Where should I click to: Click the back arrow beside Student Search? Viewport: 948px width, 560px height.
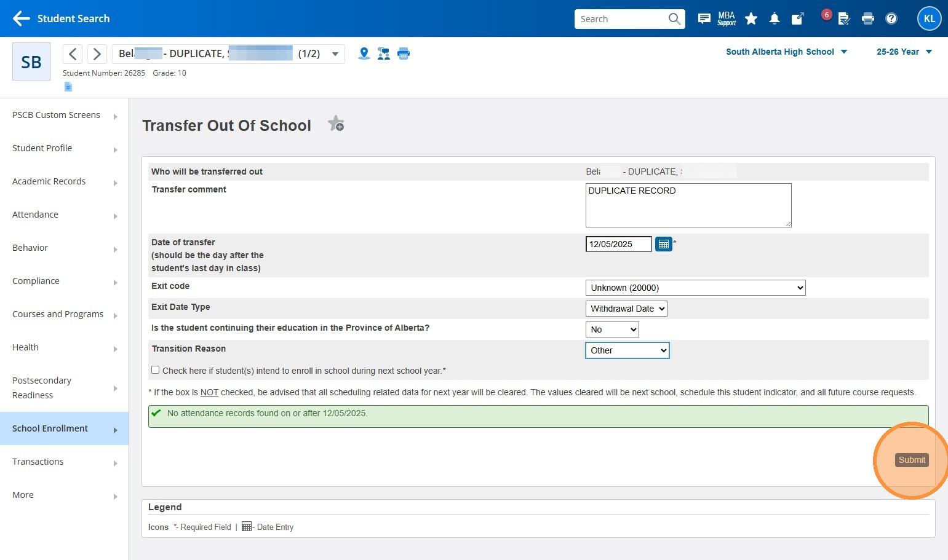22,18
